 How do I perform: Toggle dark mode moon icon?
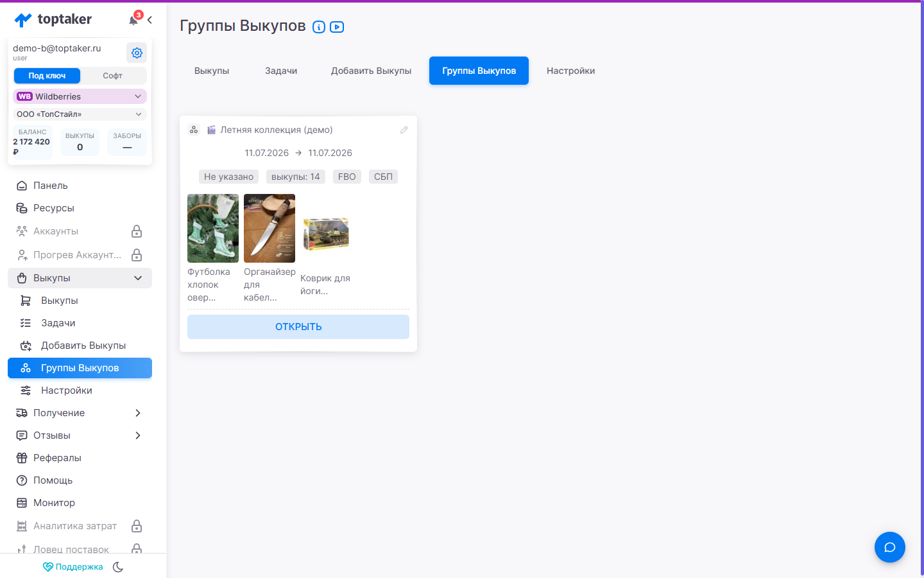118,567
